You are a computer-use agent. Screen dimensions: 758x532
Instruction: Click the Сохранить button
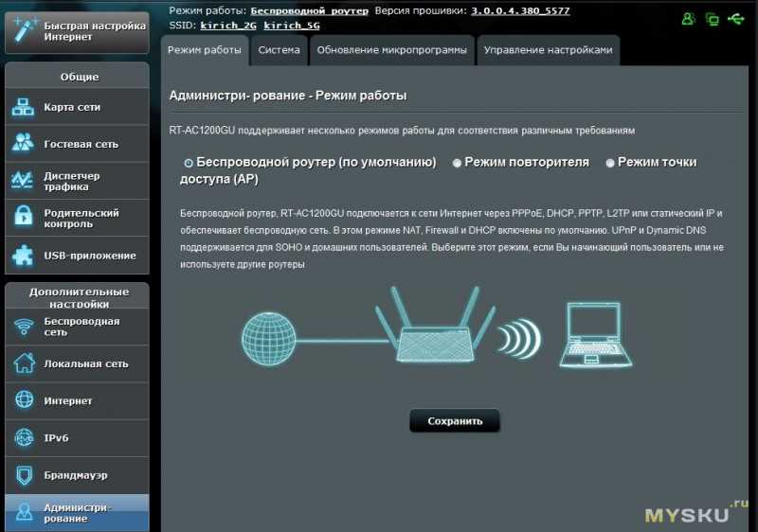(455, 421)
